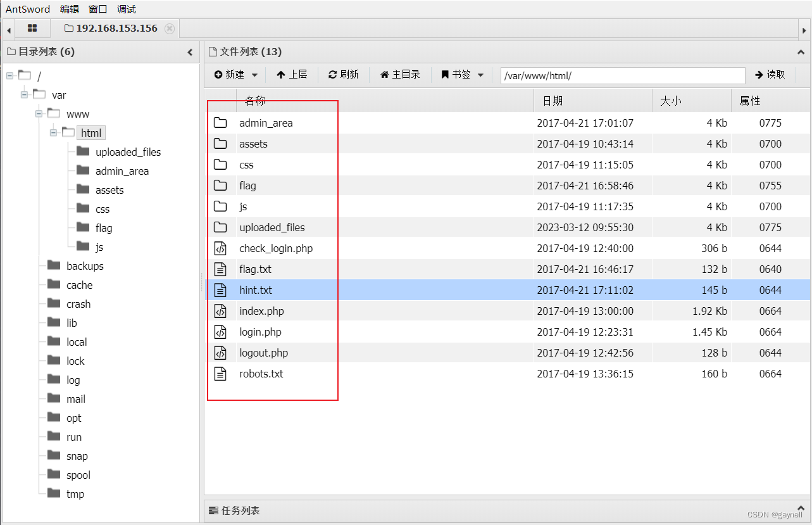812x525 pixels.
Task: Click the uploaded_files folder icon in file list
Action: [x=220, y=227]
